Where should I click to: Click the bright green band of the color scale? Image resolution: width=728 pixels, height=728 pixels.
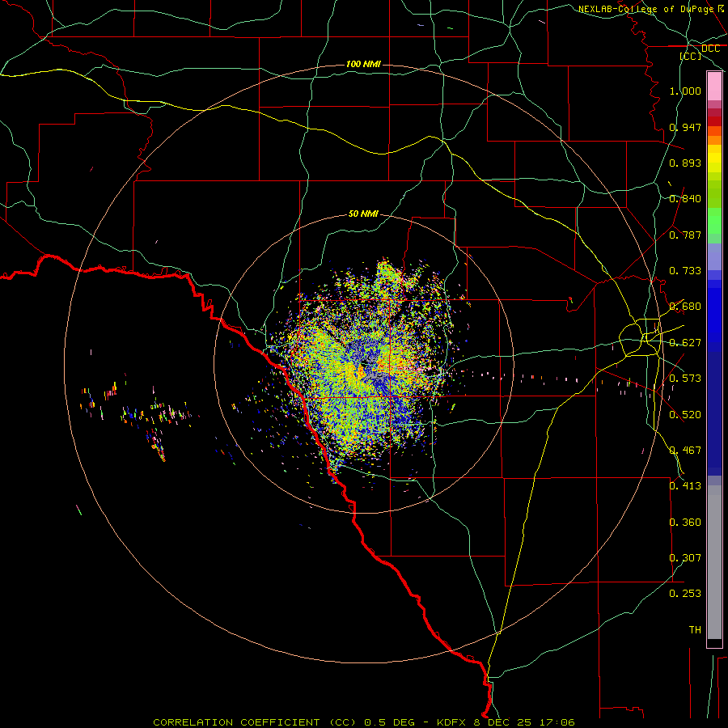coord(714,221)
